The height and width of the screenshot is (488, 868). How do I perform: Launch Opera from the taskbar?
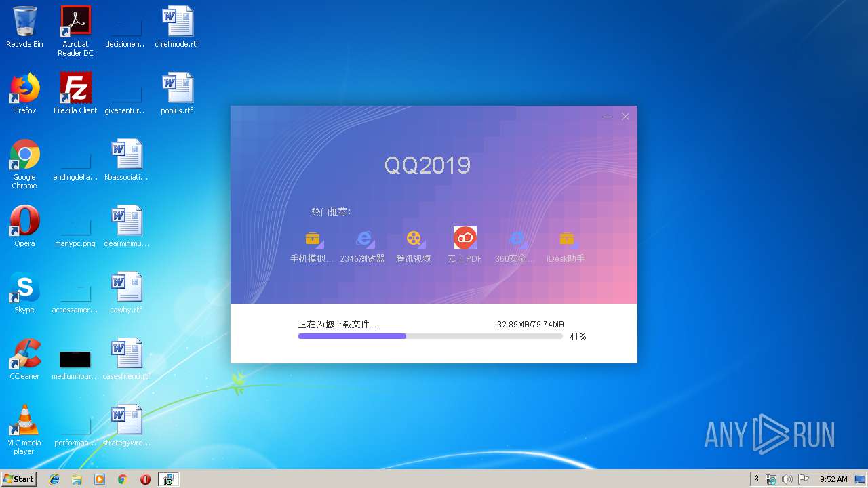145,479
